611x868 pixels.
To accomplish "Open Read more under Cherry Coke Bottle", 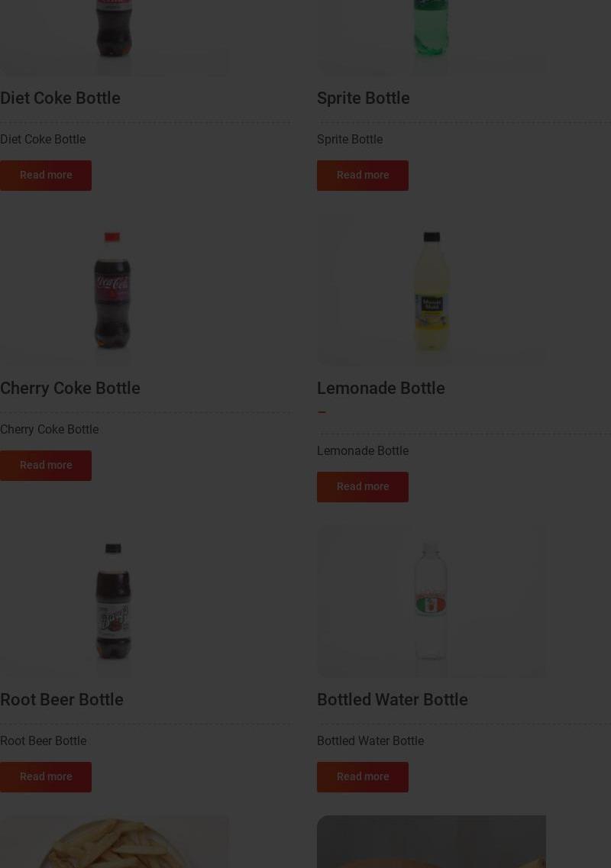I will click(45, 466).
